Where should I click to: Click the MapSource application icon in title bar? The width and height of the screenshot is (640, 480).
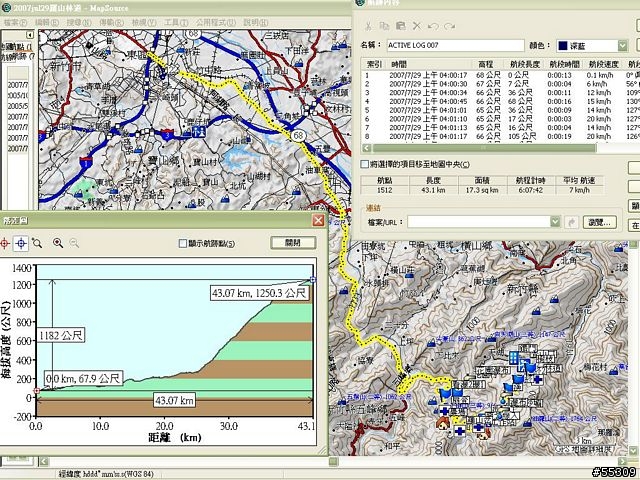click(x=7, y=7)
